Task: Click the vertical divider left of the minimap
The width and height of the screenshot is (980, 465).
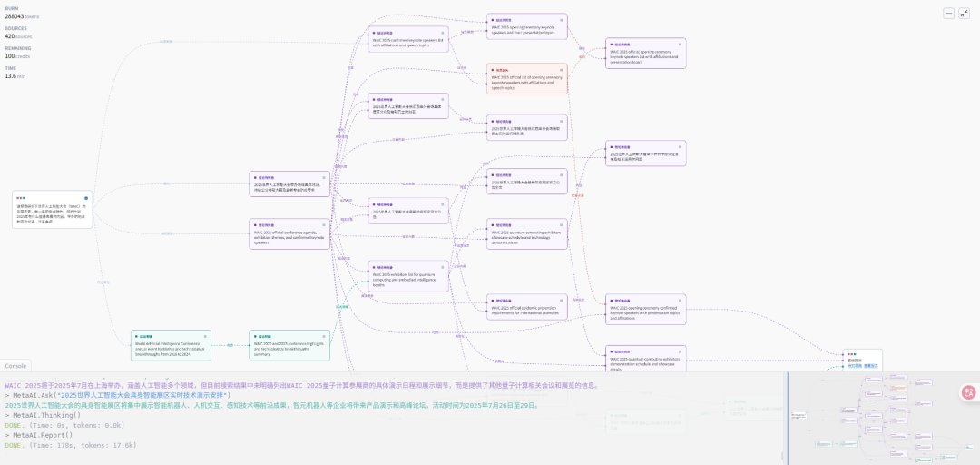Action: (x=786, y=418)
